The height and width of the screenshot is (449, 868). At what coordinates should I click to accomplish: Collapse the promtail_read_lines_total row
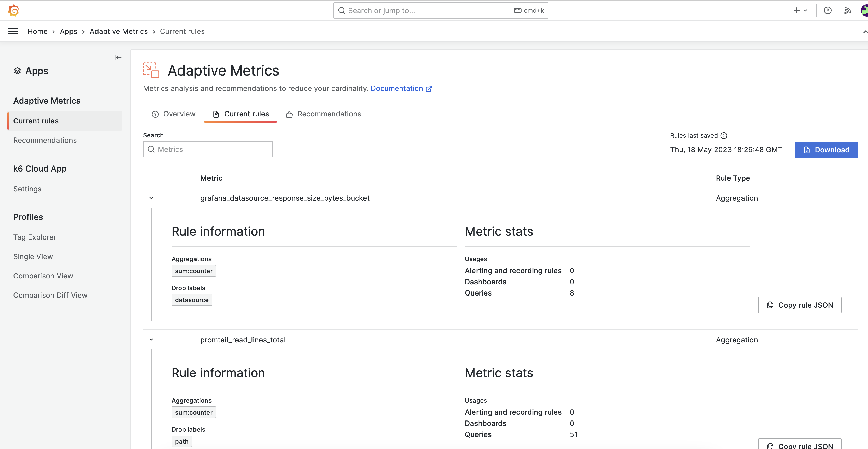tap(151, 340)
